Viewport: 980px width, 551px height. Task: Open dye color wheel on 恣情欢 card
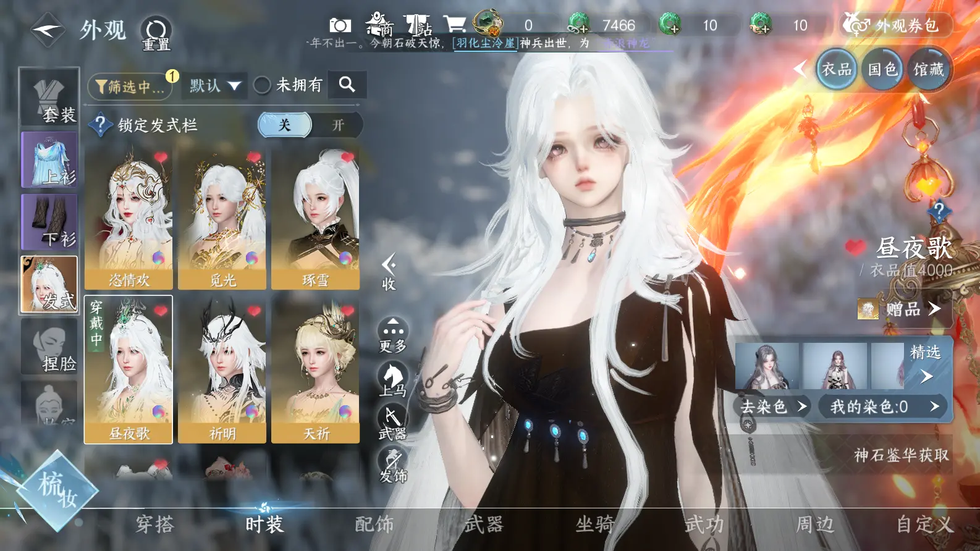pos(159,258)
